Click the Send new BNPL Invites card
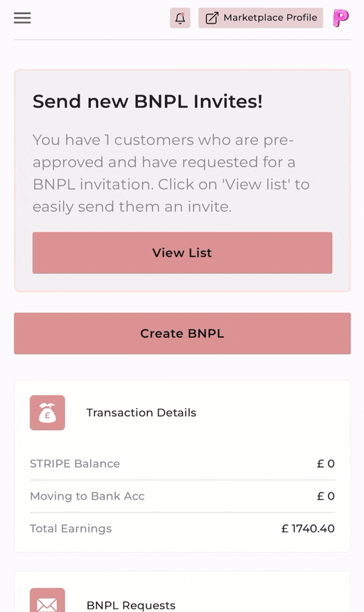The image size is (364, 612). click(183, 181)
